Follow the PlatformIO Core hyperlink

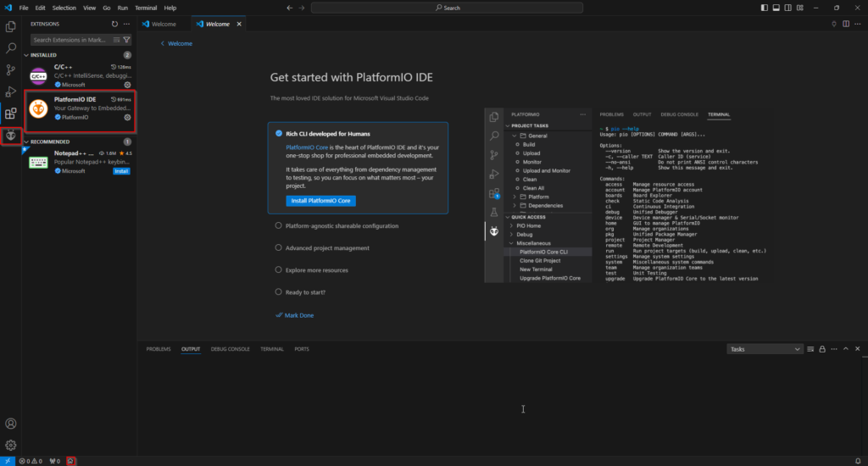[307, 147]
